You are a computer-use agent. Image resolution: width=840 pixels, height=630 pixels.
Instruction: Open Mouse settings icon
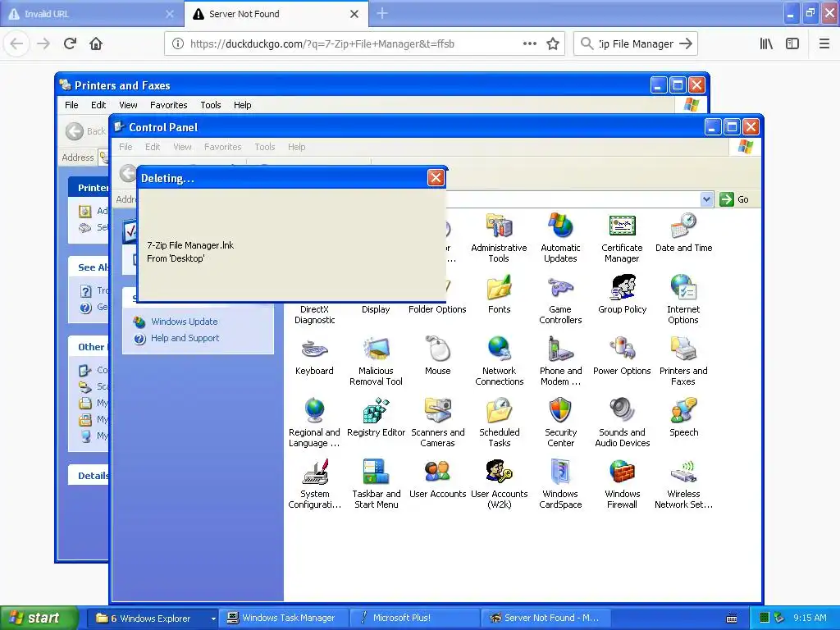click(x=437, y=356)
